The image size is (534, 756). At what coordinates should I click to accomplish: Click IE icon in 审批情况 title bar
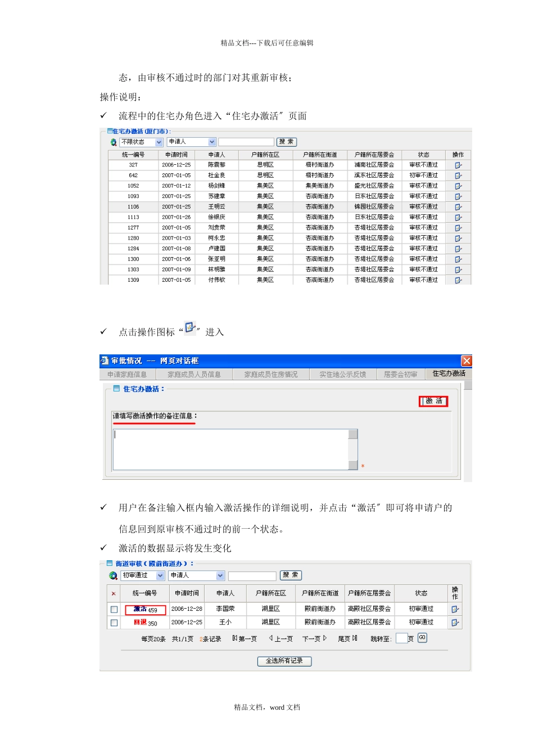click(105, 361)
